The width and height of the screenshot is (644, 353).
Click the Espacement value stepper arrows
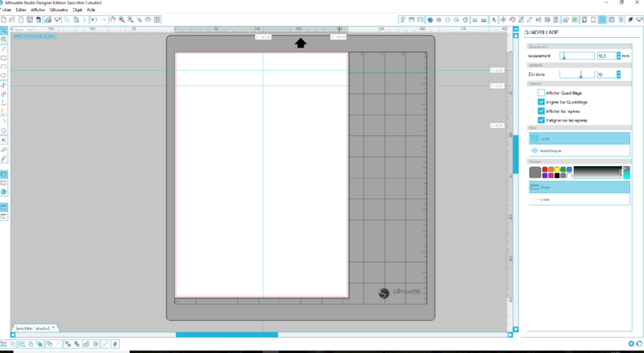click(x=619, y=56)
